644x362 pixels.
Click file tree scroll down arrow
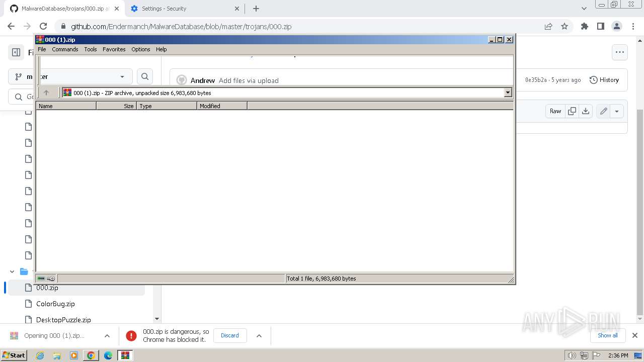156,319
